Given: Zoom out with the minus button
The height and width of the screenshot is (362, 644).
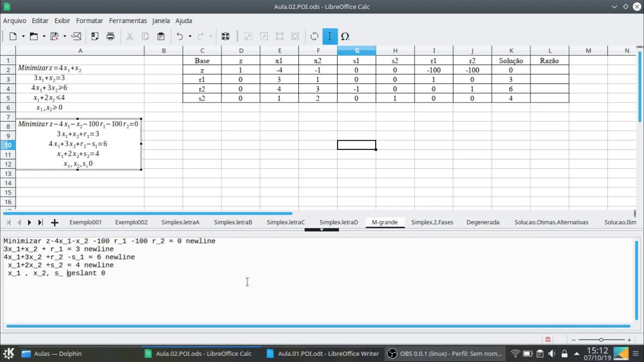Looking at the screenshot, I should 574,340.
